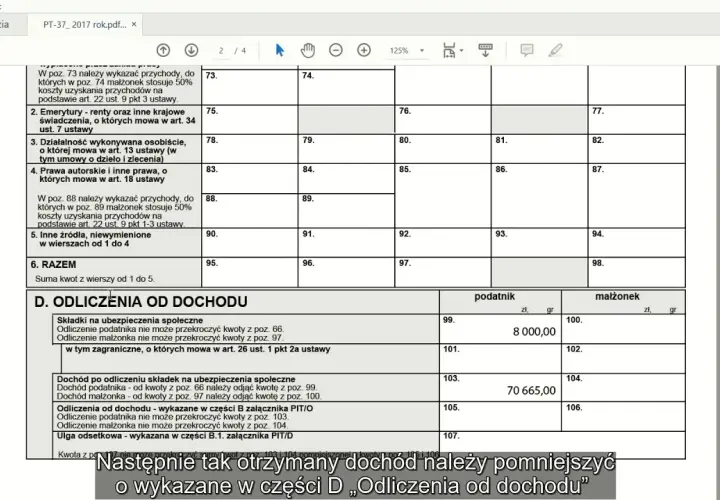Click form field number 82
This screenshot has height=500, width=720.
click(x=636, y=149)
